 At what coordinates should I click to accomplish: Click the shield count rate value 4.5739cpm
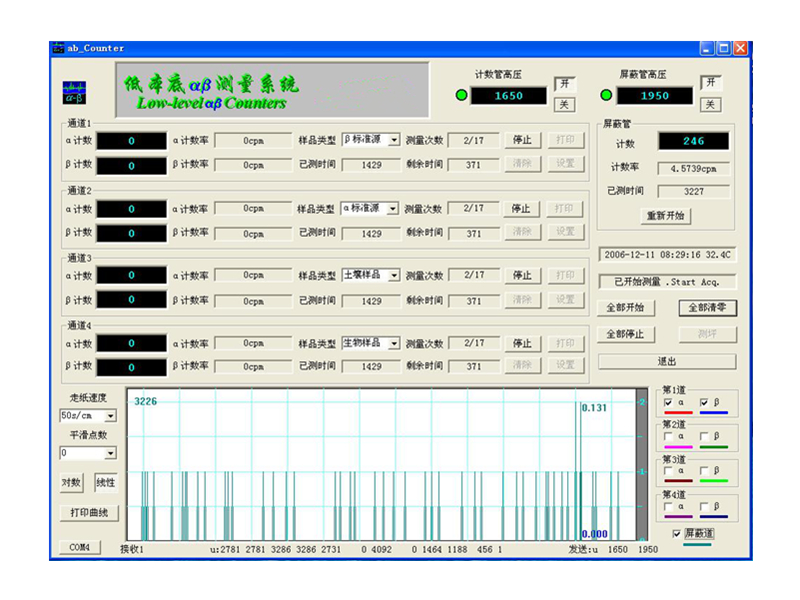click(x=694, y=169)
